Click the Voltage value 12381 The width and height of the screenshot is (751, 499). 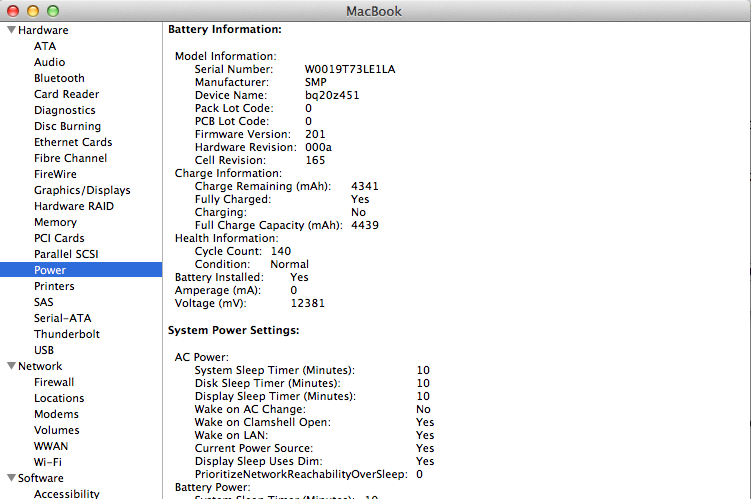[x=307, y=303]
